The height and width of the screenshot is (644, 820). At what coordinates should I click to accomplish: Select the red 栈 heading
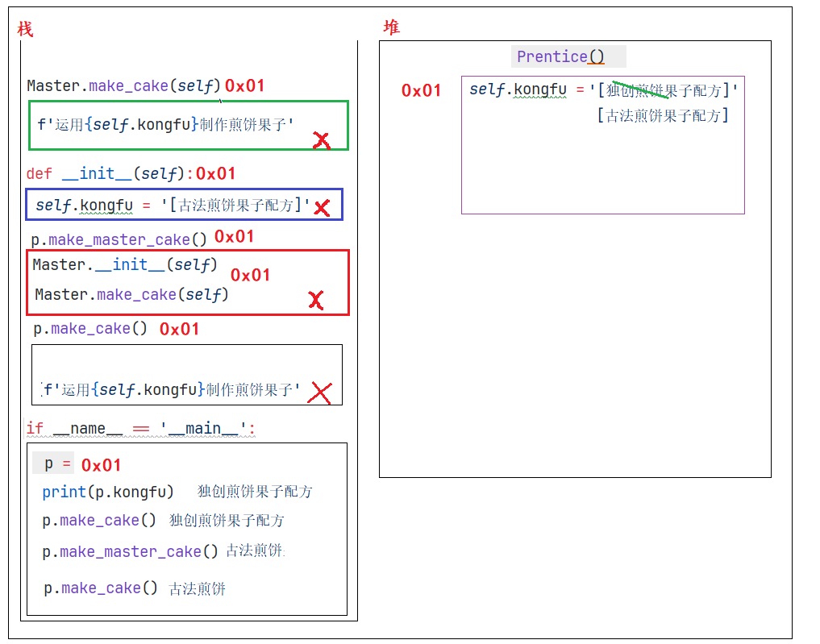[26, 30]
